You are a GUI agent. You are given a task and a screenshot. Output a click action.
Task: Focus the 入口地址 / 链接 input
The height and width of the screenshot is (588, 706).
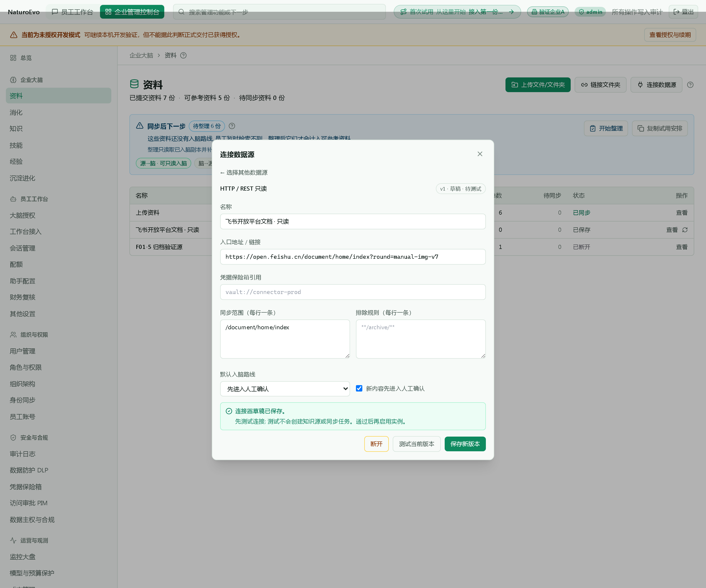tap(353, 257)
